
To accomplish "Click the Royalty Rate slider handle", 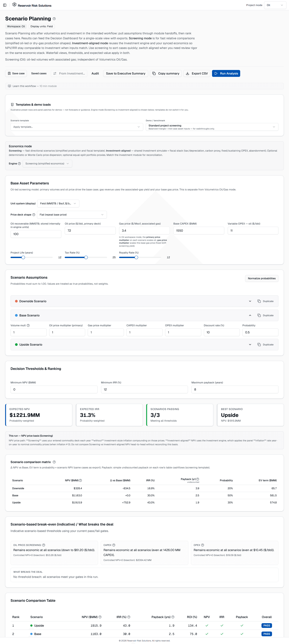I will [136, 257].
